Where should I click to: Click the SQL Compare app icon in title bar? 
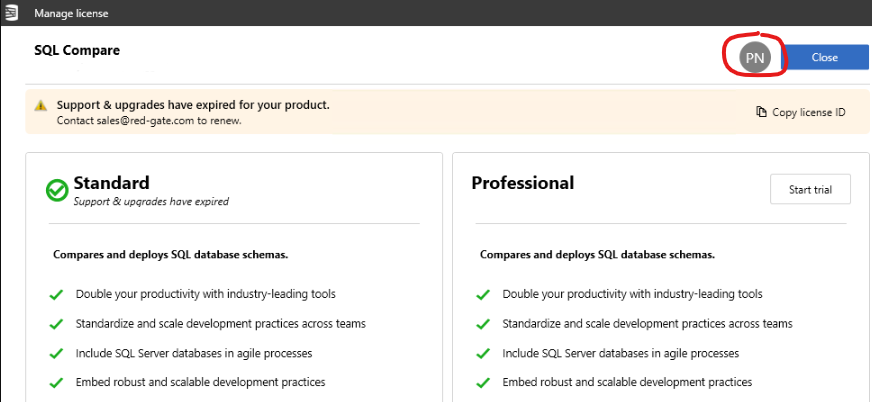[11, 13]
